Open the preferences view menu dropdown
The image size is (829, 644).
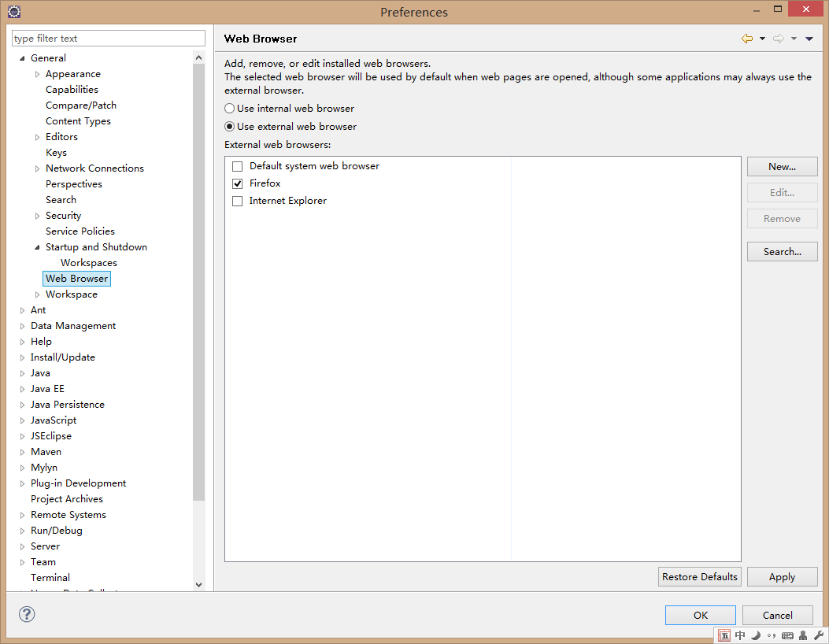809,39
